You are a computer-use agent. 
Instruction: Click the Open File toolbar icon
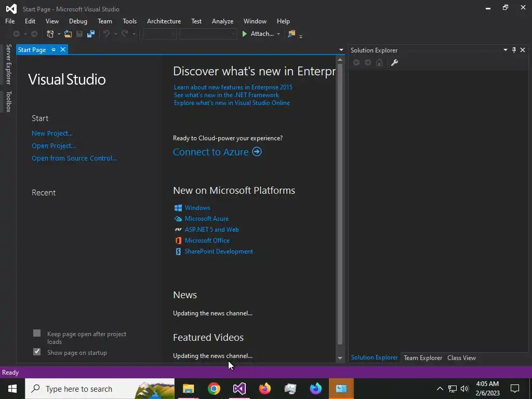[x=68, y=34]
